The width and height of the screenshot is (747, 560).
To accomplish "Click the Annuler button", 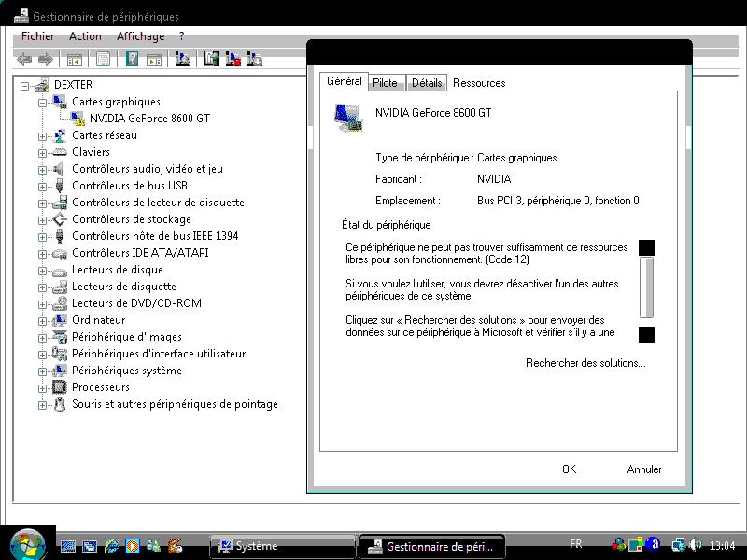I will (644, 469).
